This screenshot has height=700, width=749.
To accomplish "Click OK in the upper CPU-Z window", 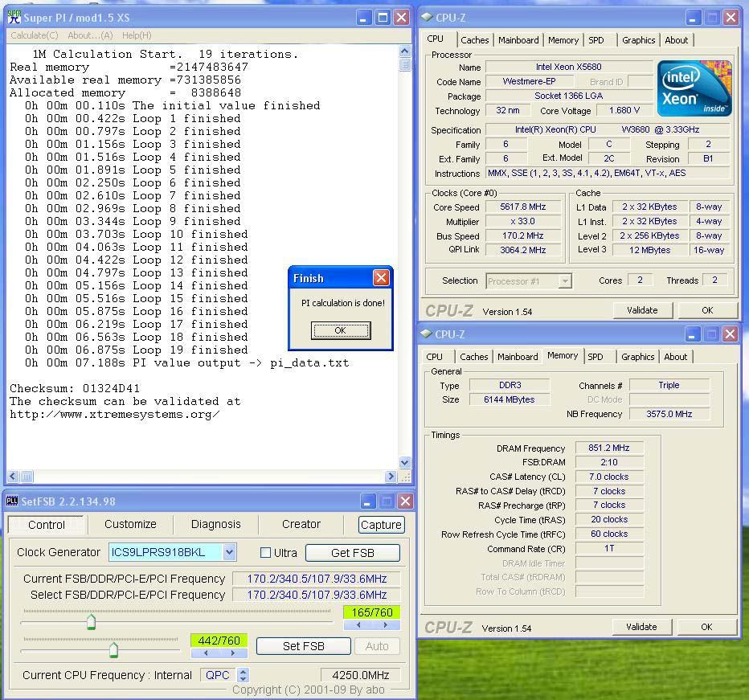I will pos(707,310).
